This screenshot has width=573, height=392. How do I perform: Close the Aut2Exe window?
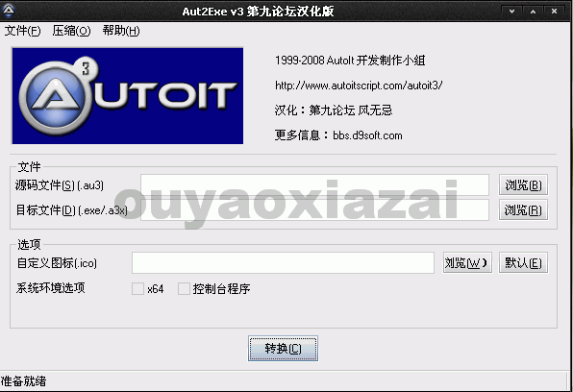click(x=555, y=12)
